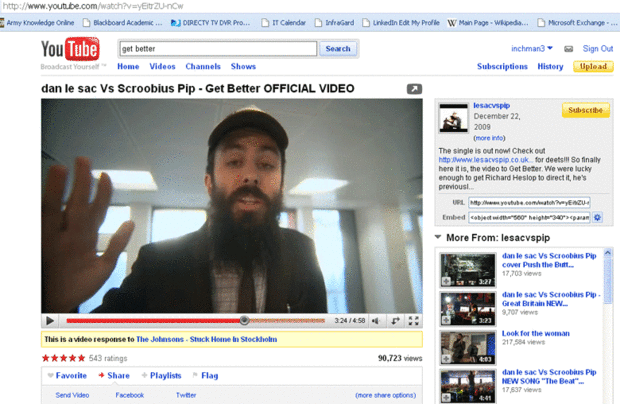The image size is (620, 404).
Task: Open Main Page - Wikipedia bookmark
Action: (488, 23)
